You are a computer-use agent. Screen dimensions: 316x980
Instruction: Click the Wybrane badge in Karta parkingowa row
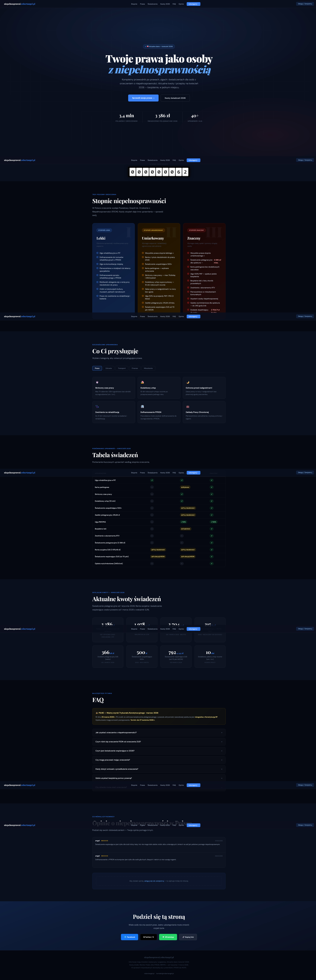185,487
